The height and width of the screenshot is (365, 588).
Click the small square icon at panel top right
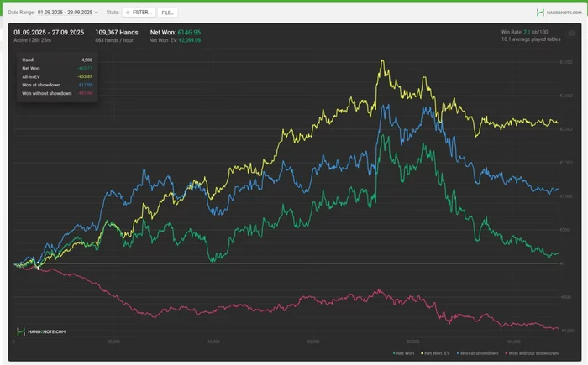coord(571,33)
